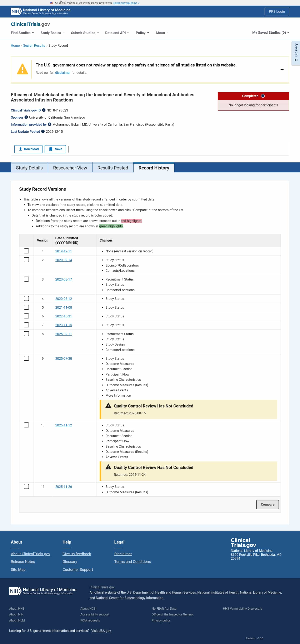This screenshot has width=300, height=644.
Task: Open the footer Disclaimer link
Action: (123, 554)
